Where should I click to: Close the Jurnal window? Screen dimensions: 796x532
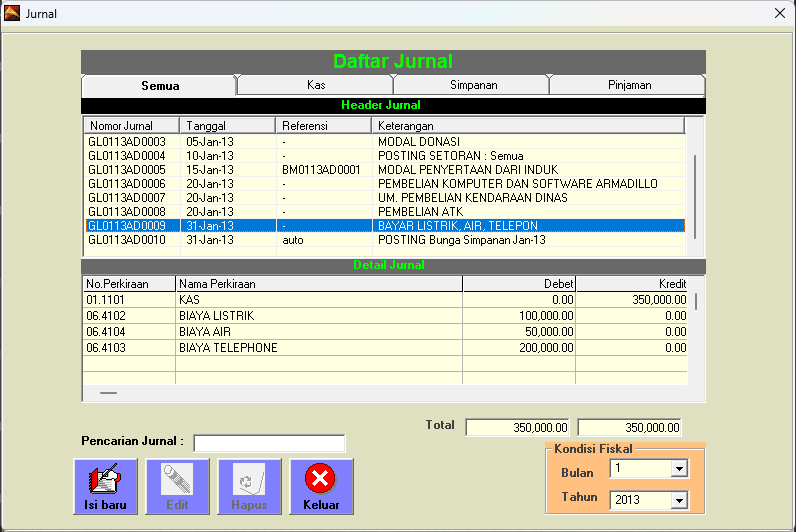point(779,14)
